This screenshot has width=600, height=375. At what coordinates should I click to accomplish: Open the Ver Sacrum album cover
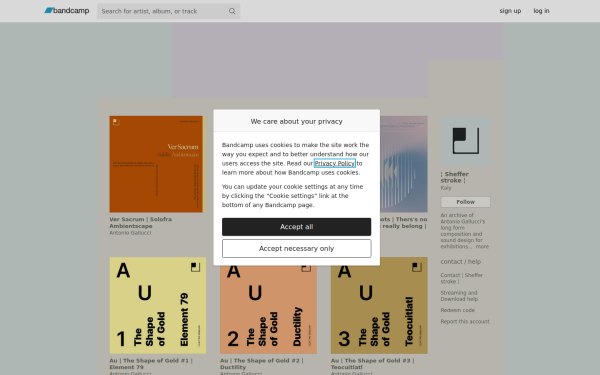click(158, 164)
